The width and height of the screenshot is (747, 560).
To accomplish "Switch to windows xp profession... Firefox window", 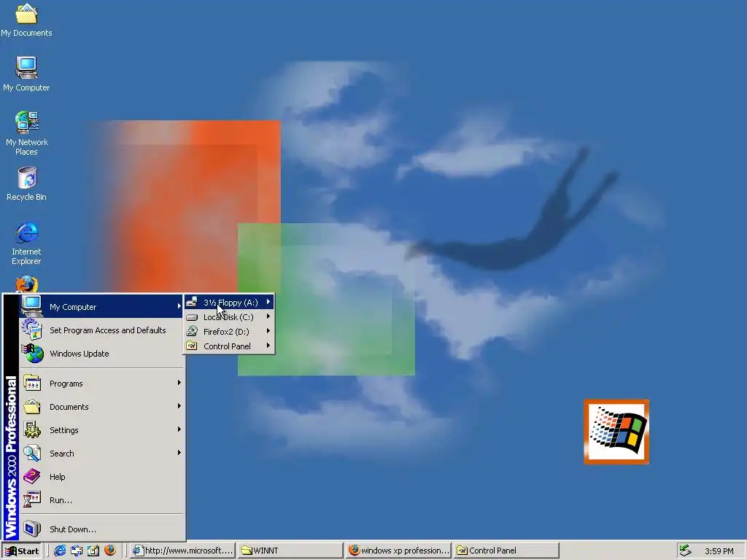I will 398,551.
